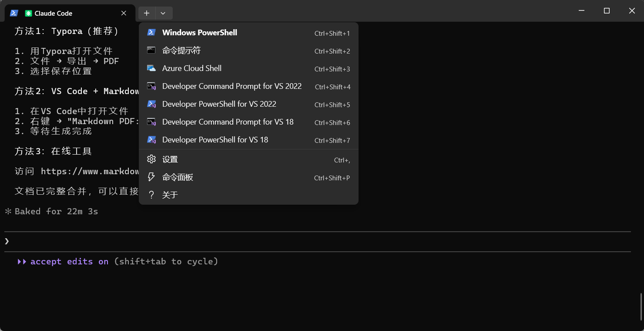This screenshot has width=644, height=331.
Task: Click the Ctrl+Shift+P shortcut label
Action: tap(332, 178)
